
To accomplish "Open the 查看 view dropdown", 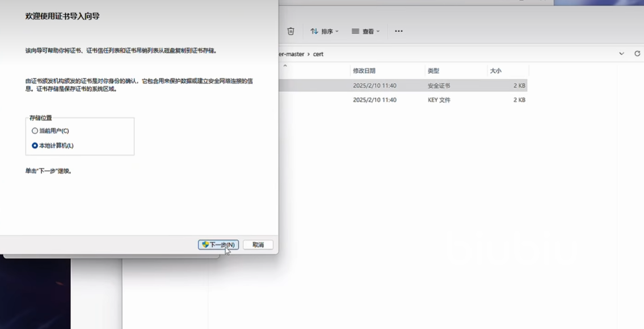I will coord(365,31).
